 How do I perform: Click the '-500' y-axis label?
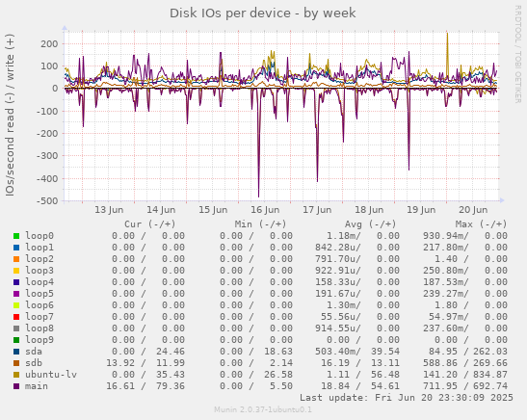(x=47, y=201)
